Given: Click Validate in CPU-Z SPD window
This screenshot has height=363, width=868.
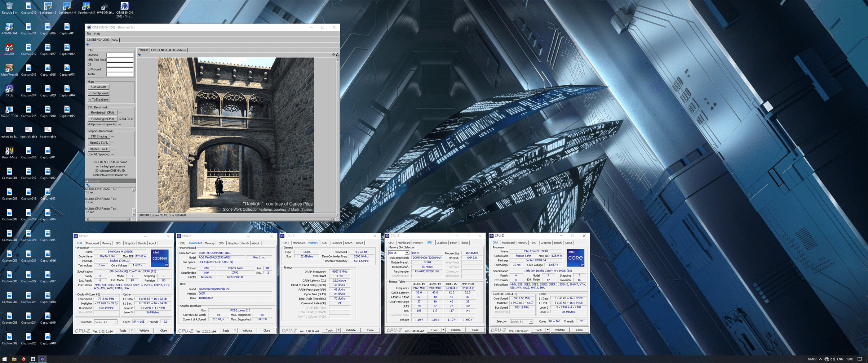Looking at the screenshot, I should click(455, 330).
